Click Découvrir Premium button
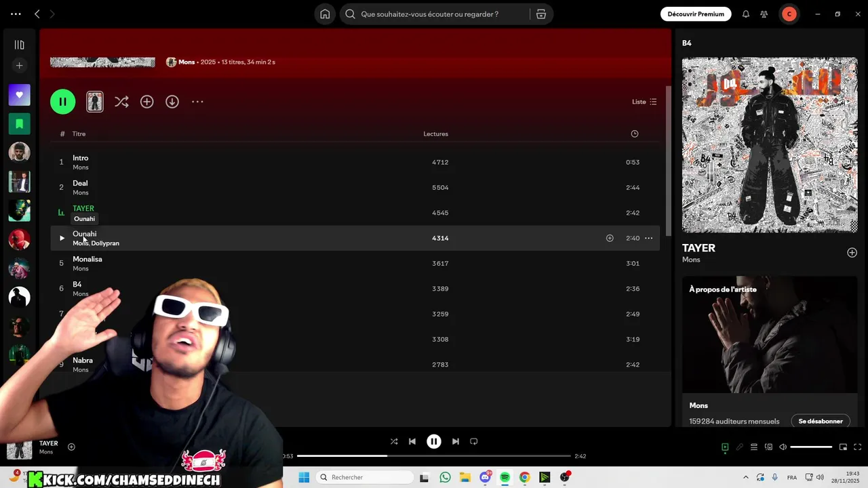The height and width of the screenshot is (488, 868). click(696, 14)
